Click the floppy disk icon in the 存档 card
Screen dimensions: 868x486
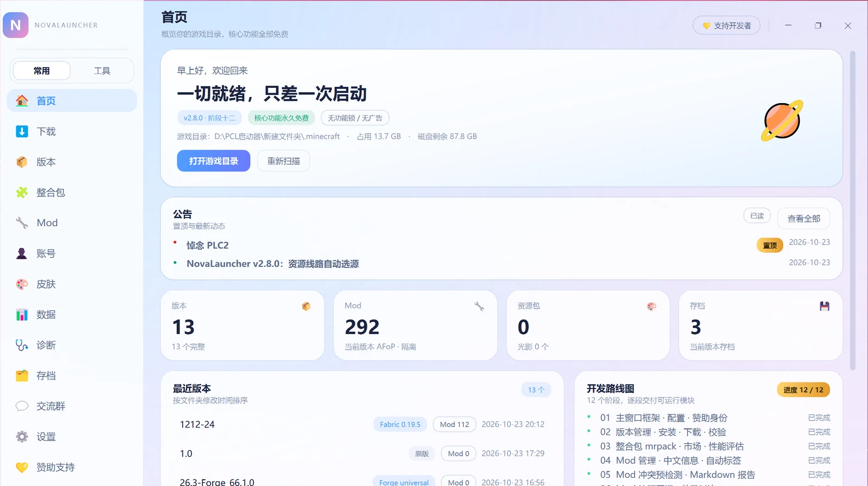tap(825, 306)
